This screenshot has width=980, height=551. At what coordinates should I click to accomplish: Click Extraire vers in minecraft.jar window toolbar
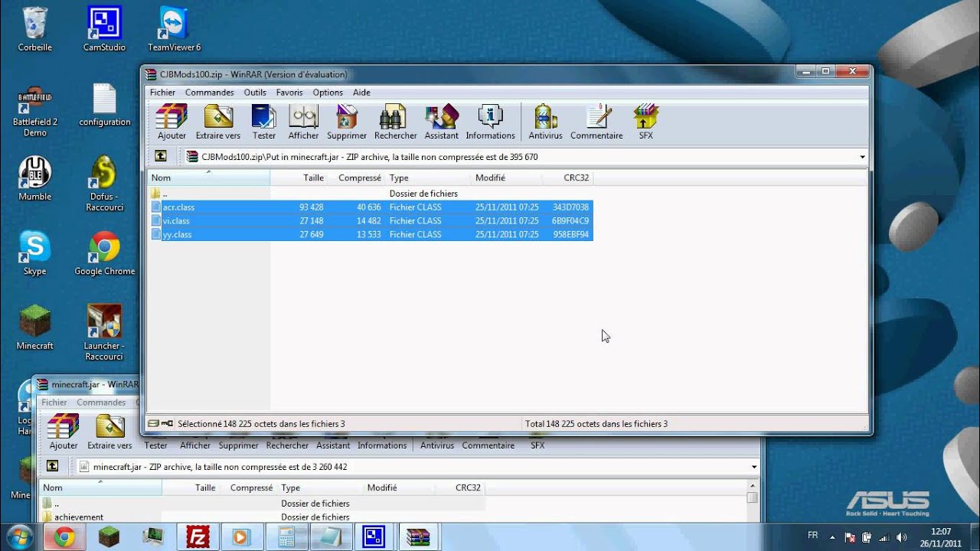pos(109,432)
